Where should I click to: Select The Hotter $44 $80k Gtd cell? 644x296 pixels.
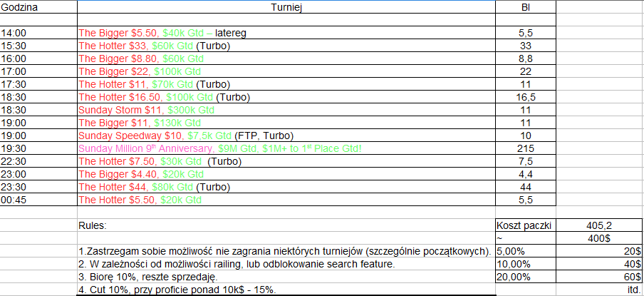coord(286,187)
